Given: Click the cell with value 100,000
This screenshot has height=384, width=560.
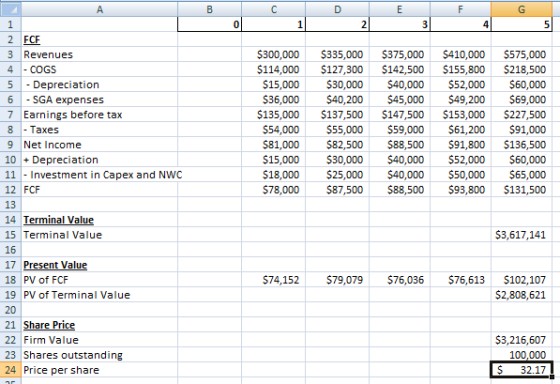Looking at the screenshot, I should [522, 355].
